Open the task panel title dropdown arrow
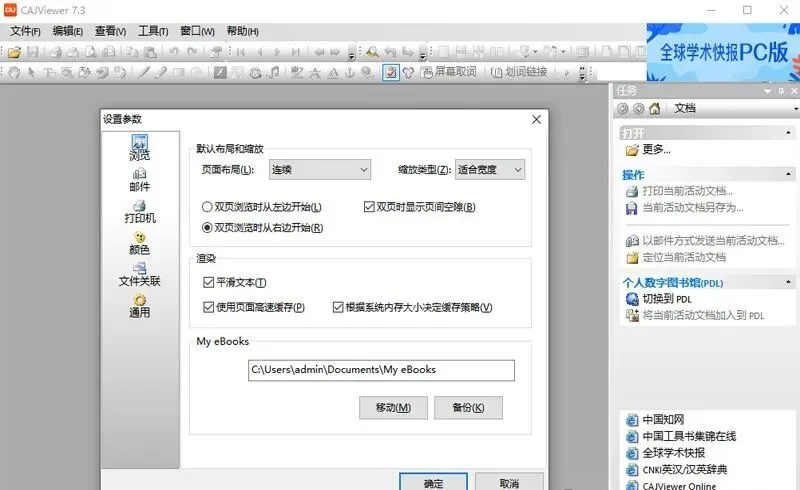Viewport: 800px width, 490px height. pyautogui.click(x=767, y=91)
